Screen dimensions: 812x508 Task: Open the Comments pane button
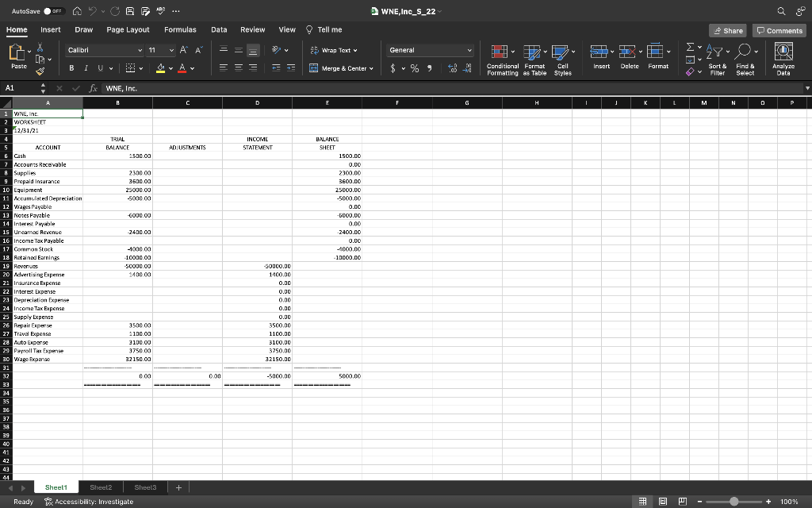pos(779,31)
